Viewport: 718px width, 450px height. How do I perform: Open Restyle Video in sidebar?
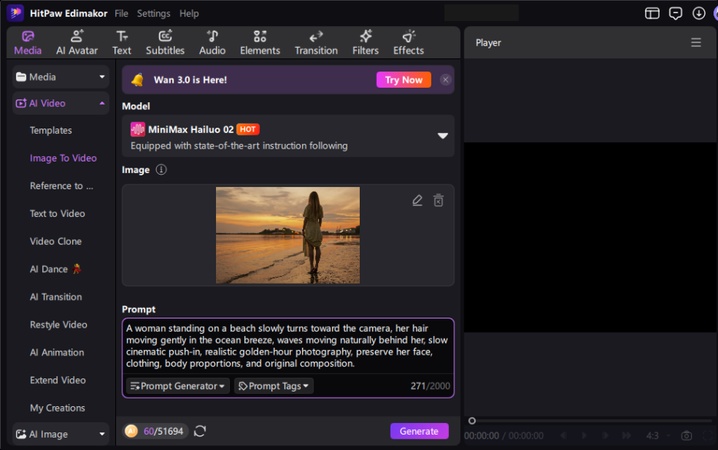click(x=58, y=325)
